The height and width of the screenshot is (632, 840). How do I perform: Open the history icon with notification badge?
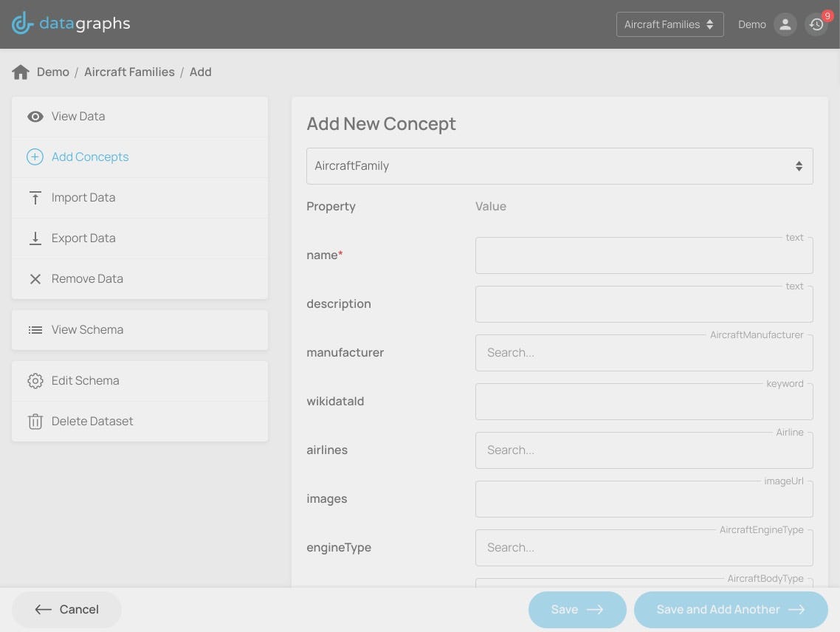(816, 24)
